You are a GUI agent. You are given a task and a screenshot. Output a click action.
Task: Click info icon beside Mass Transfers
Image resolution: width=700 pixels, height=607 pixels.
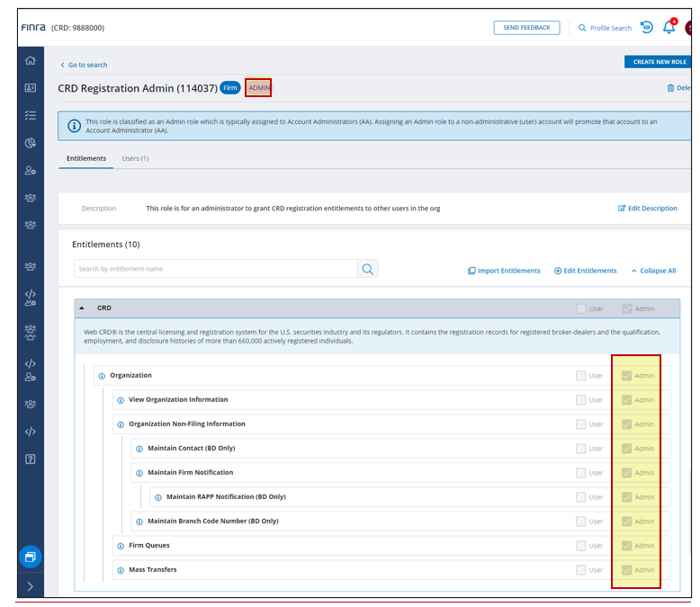[121, 570]
